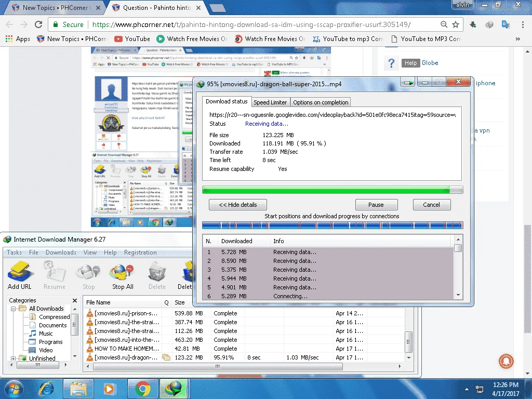Viewport: 532px width, 399px height.
Task: Cancel the current download
Action: pos(432,205)
